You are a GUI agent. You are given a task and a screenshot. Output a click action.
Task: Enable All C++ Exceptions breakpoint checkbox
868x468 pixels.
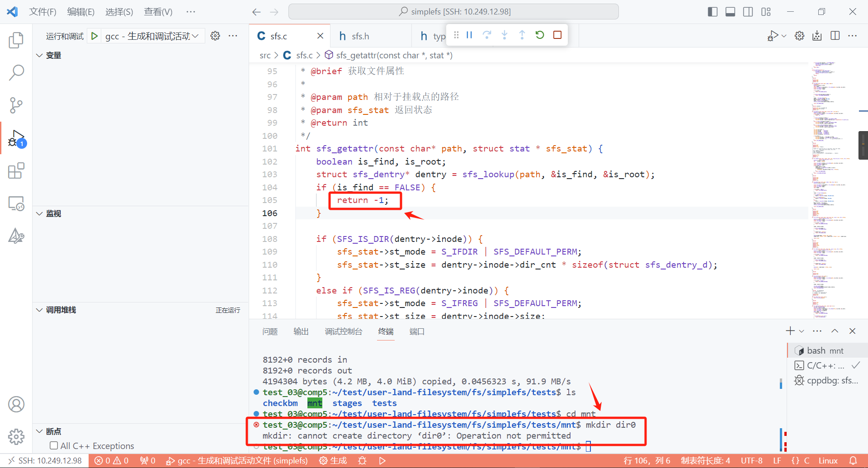click(x=54, y=446)
